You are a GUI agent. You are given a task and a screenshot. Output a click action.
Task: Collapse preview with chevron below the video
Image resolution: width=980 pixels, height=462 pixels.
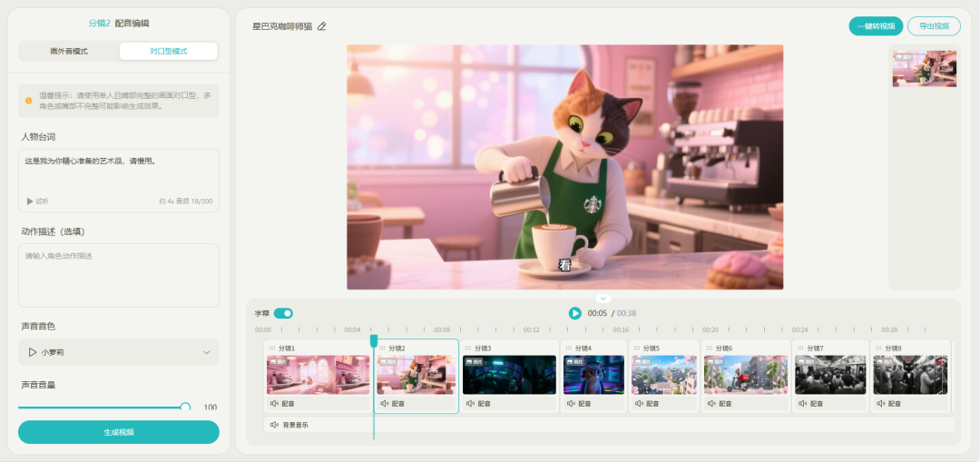pos(603,299)
